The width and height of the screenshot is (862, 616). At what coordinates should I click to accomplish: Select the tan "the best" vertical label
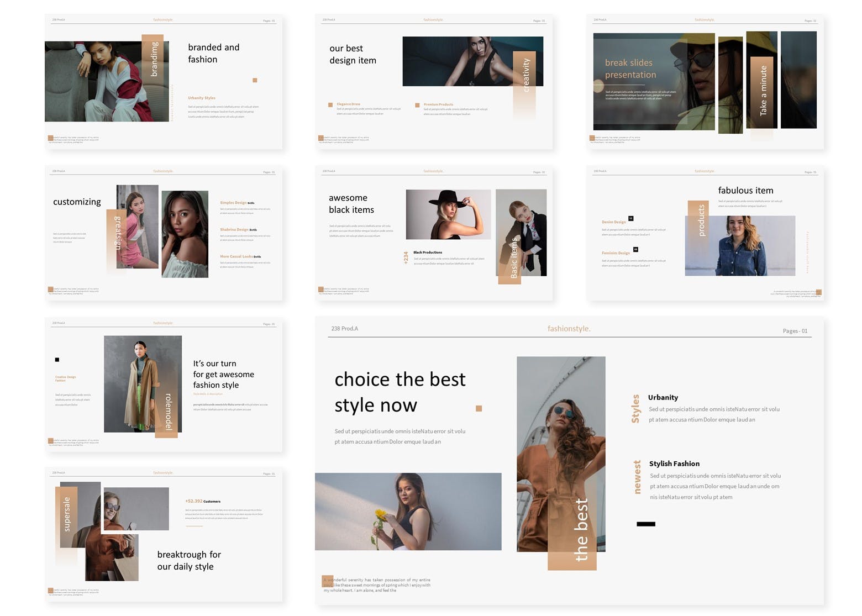click(x=580, y=530)
